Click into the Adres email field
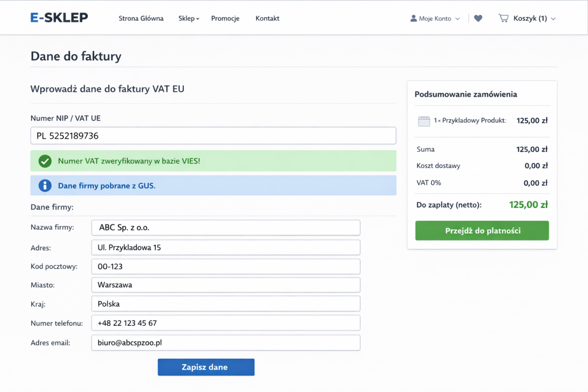This screenshot has height=392, width=588. point(225,343)
